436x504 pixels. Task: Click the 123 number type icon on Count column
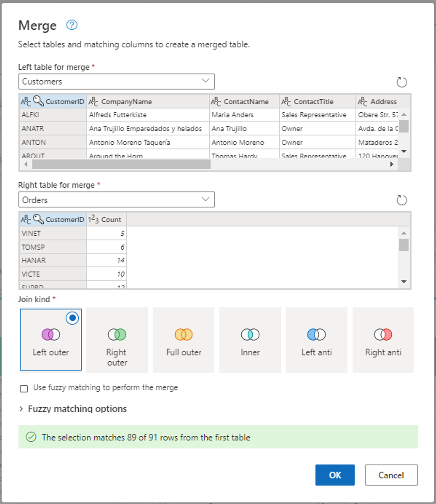pyautogui.click(x=93, y=219)
